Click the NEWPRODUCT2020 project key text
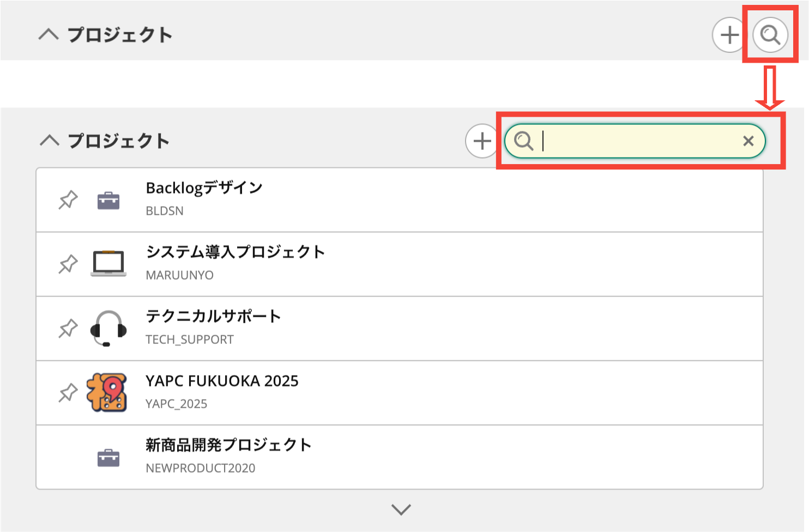This screenshot has width=809, height=532. [201, 468]
